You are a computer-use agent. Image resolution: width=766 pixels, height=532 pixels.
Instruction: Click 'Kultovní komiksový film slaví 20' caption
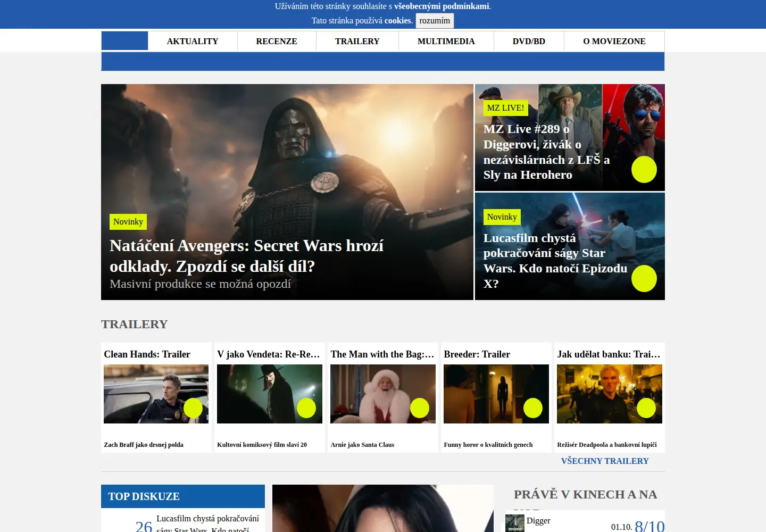262,445
